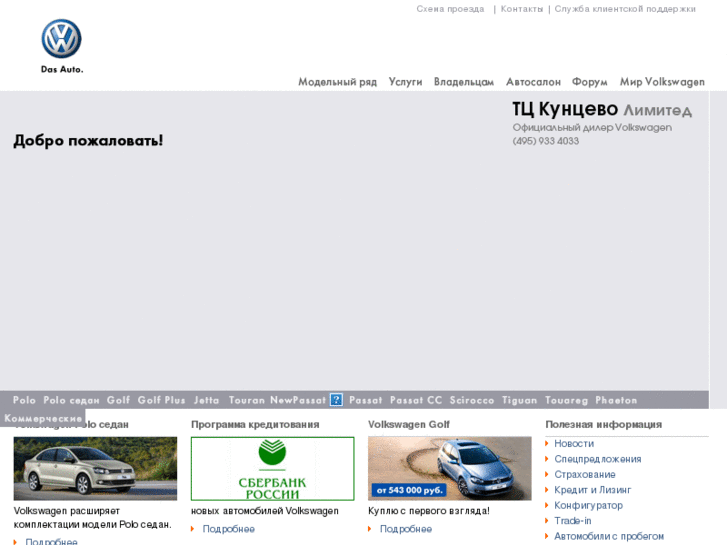Image resolution: width=727 pixels, height=545 pixels.
Task: Click the Куплю с первого взгляда! text
Action: click(429, 511)
